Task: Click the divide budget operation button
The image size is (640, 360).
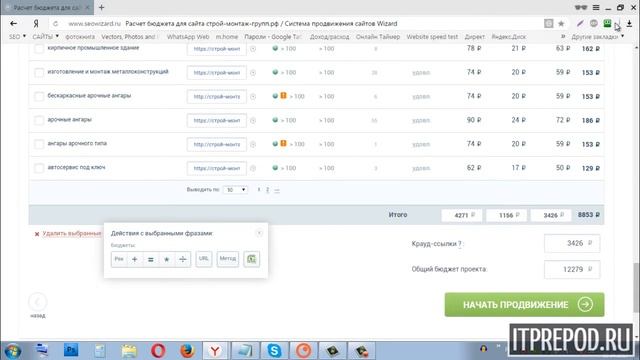Action: pyautogui.click(x=183, y=259)
